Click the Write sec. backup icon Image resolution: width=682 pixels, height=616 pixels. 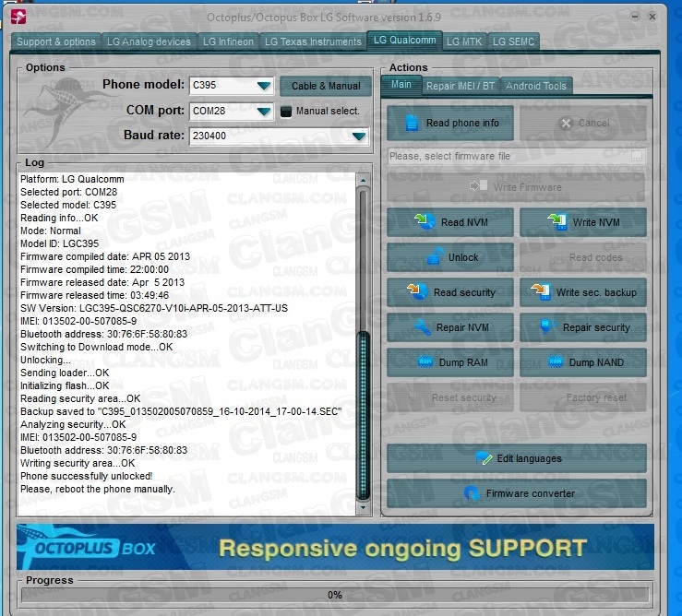tap(541, 291)
